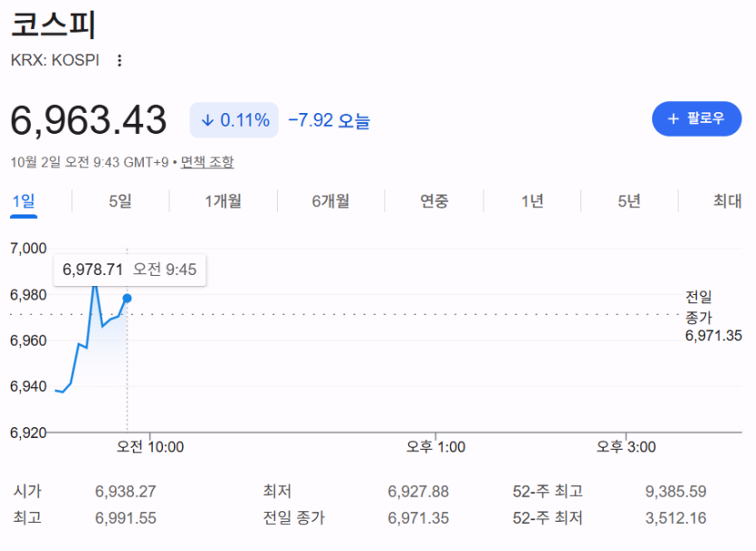Click the 오후 3:00 time axis label
Viewport: 756px width, 551px height.
tap(626, 447)
